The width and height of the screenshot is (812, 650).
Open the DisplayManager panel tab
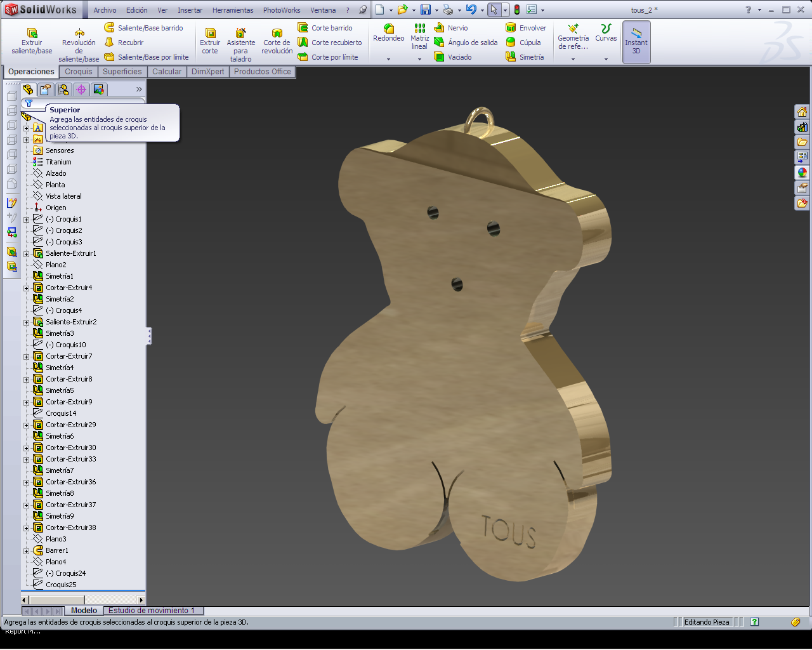[99, 90]
